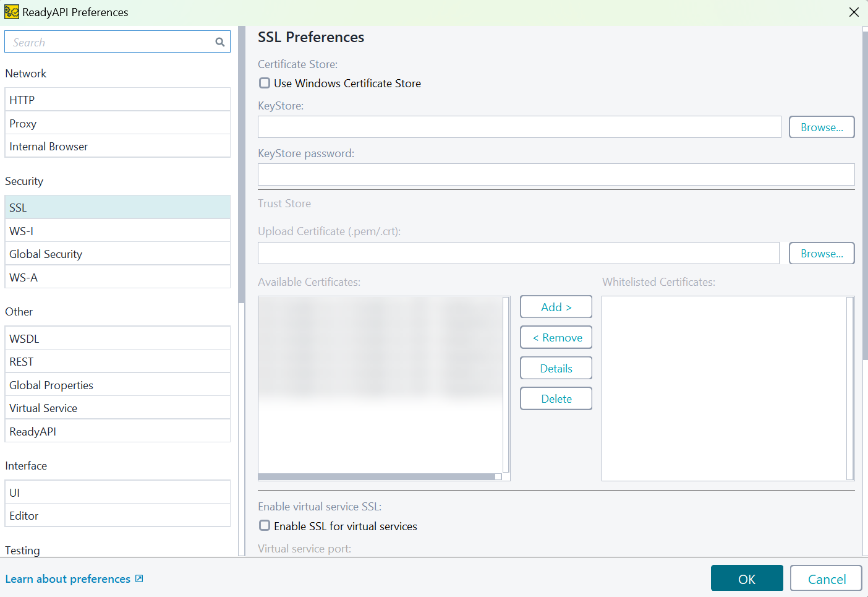Open the WSDL preferences page
Image resolution: width=868 pixels, height=597 pixels.
tap(117, 338)
